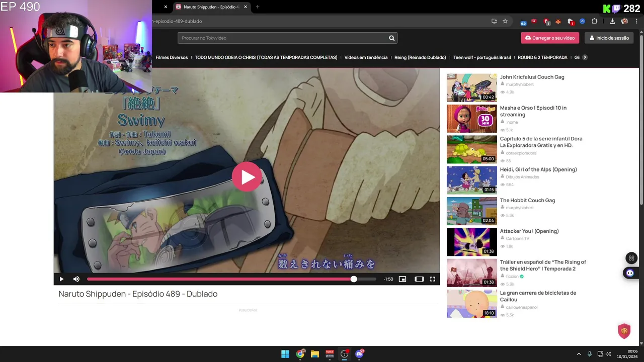644x362 pixels.
Task: Open Discord from taskbar
Action: click(x=359, y=354)
